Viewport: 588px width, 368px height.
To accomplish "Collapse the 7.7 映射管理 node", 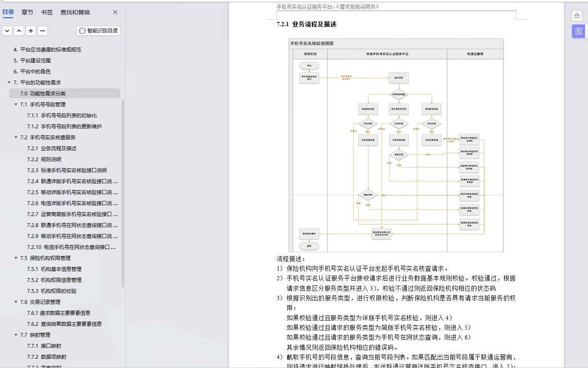I will [16, 335].
